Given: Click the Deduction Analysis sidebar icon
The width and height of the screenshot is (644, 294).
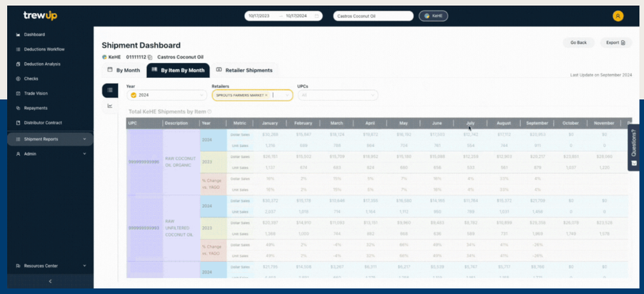Looking at the screenshot, I should pyautogui.click(x=17, y=64).
